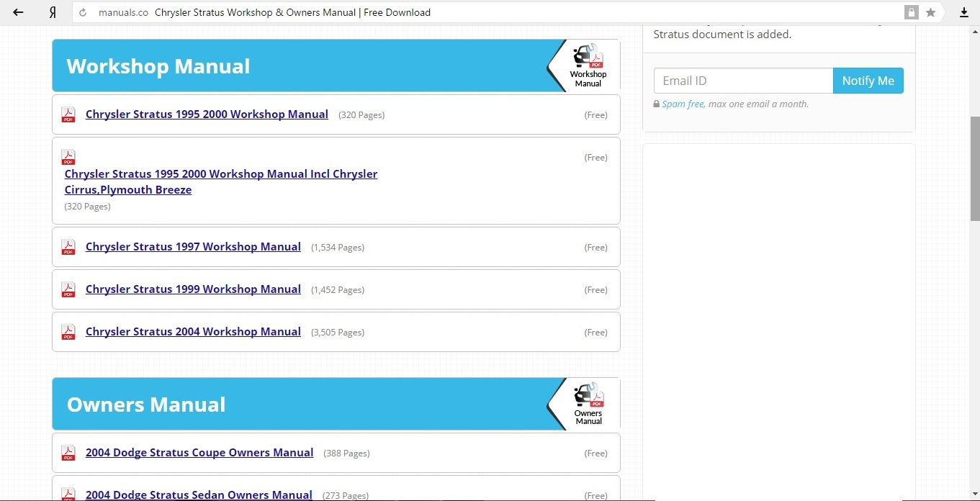Open Chrysler Stratus 1999 Workshop Manual link
980x501 pixels.
coord(193,289)
